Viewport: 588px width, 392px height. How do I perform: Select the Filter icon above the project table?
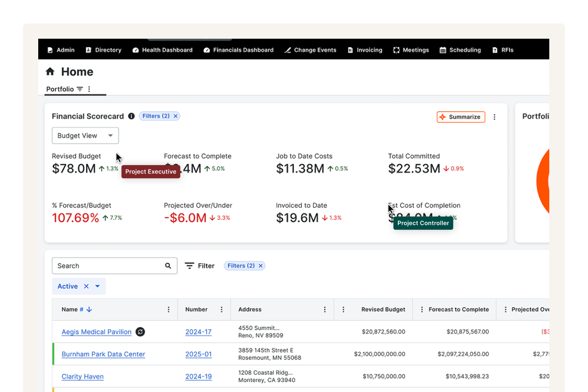[190, 266]
